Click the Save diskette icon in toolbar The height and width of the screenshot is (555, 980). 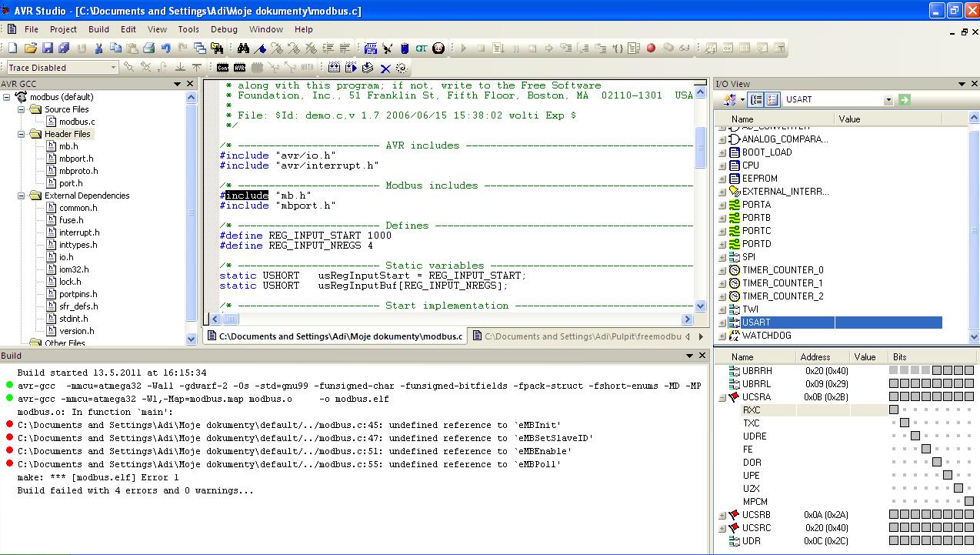(47, 48)
